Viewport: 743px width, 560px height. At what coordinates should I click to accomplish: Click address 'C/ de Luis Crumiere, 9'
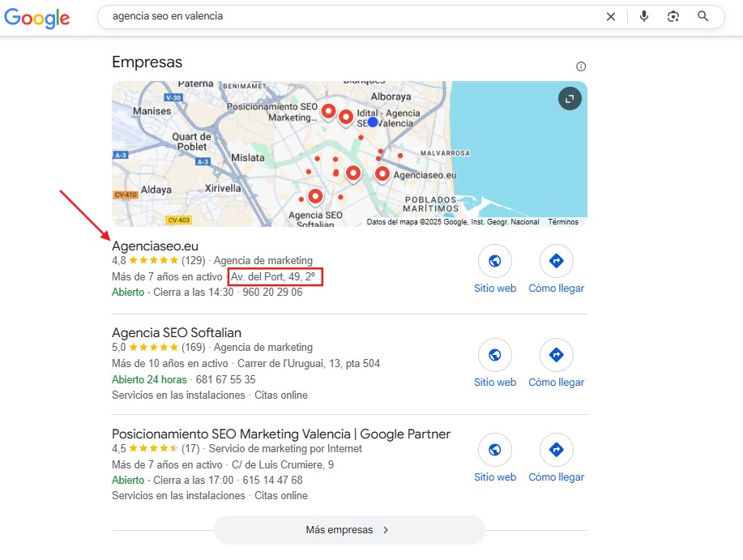tap(283, 464)
